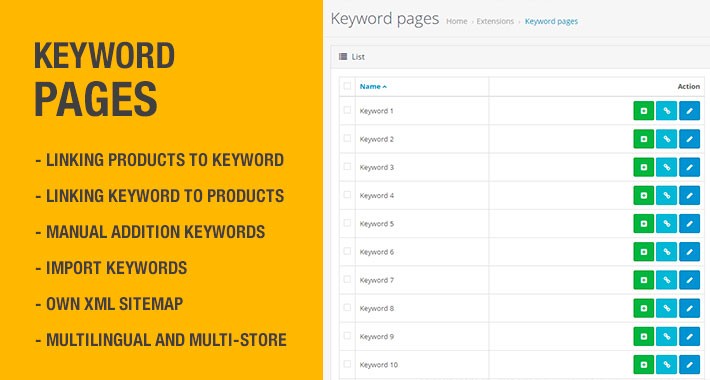This screenshot has width=710, height=380.
Task: Edit Keyword 10 using the pencil button
Action: click(689, 365)
